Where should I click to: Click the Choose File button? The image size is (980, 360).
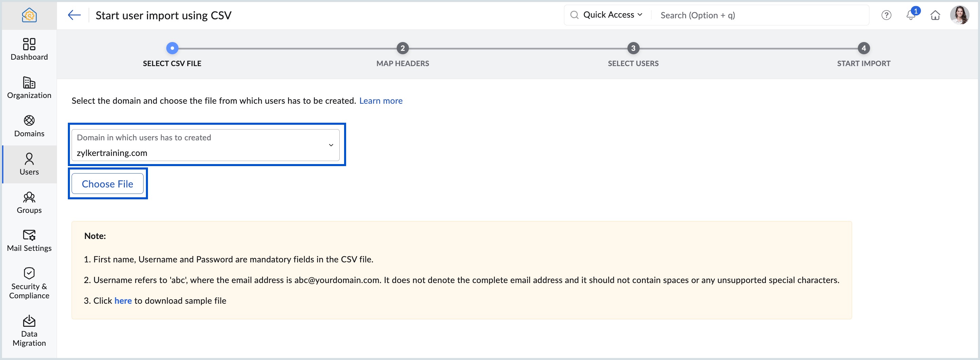[108, 184]
